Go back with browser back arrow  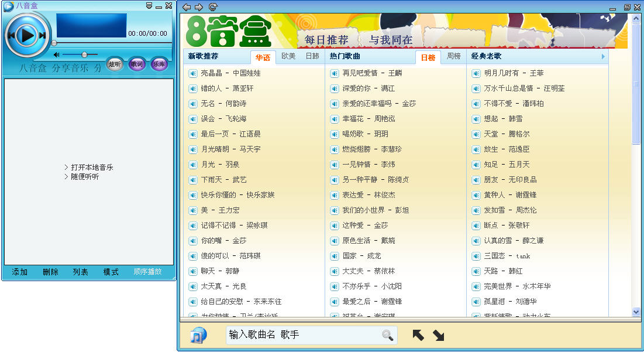187,7
